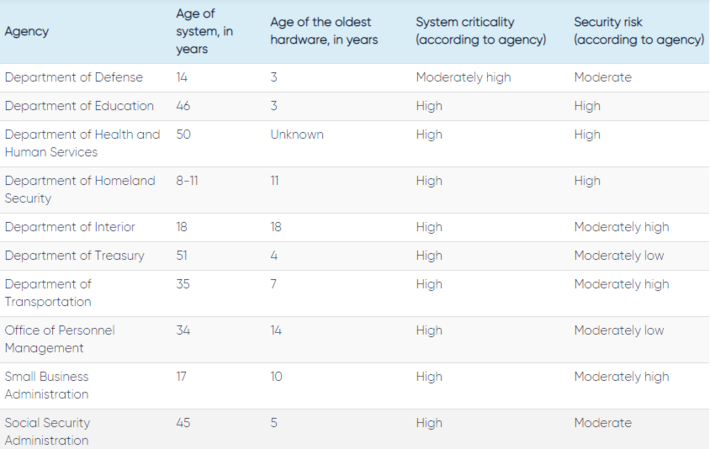The height and width of the screenshot is (449, 710).
Task: Select the Small Business Administration cell
Action: (x=47, y=385)
